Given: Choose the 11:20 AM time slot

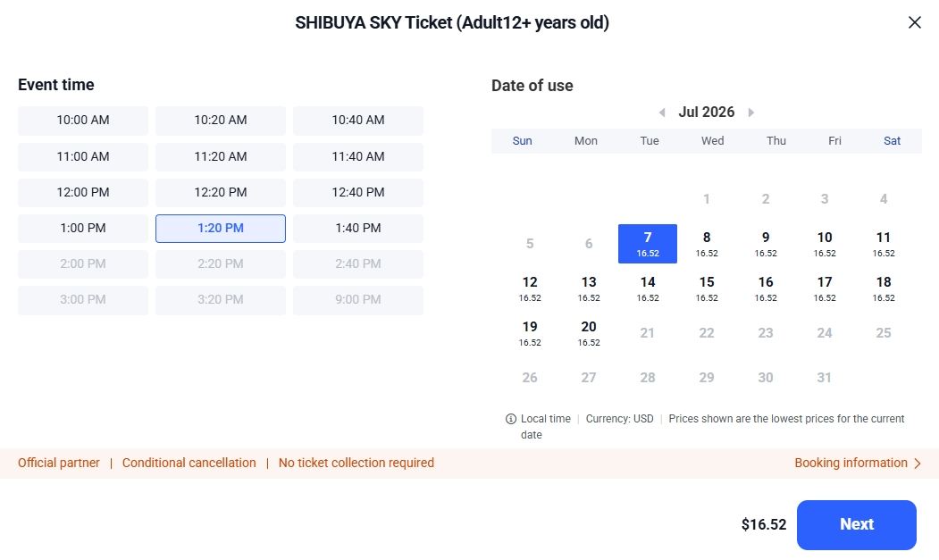Looking at the screenshot, I should coord(221,157).
